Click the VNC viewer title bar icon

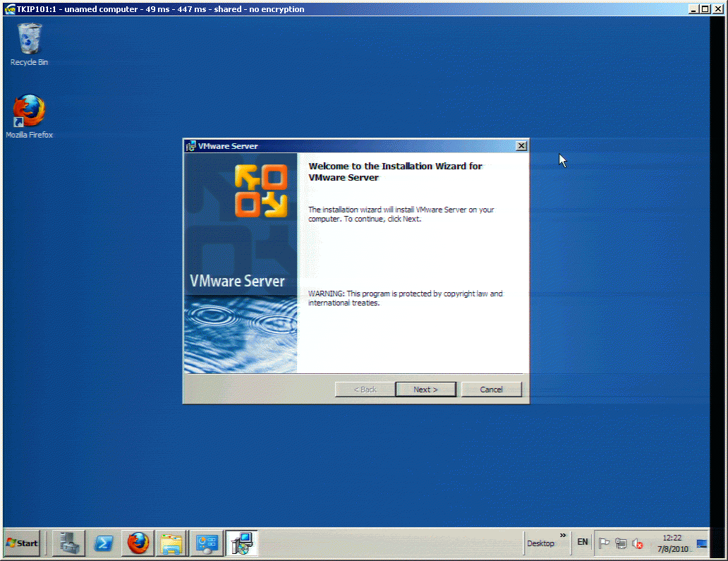coord(9,9)
